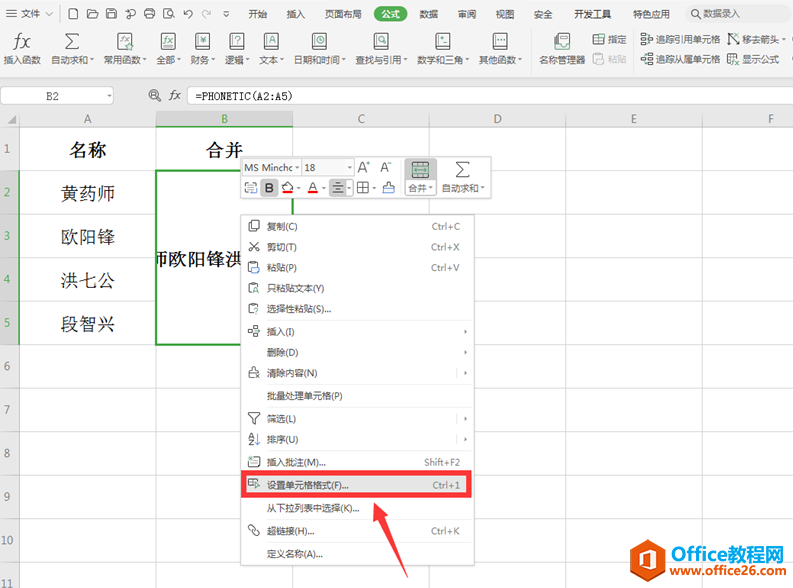Click the red font color button

pyautogui.click(x=312, y=187)
